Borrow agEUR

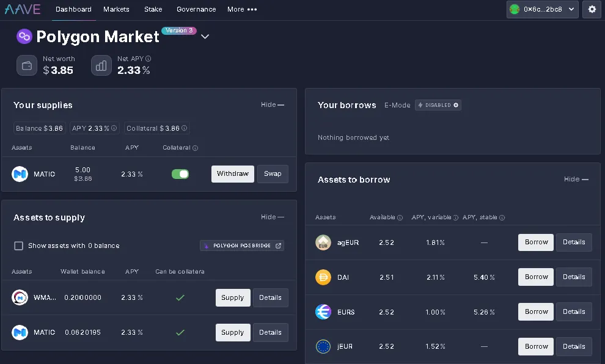pos(536,242)
